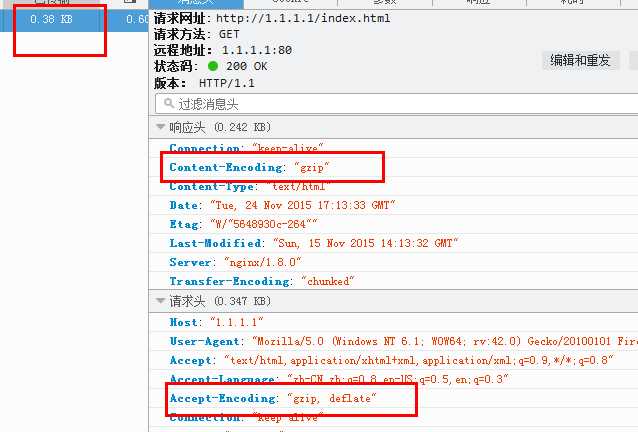Image resolution: width=638 pixels, height=432 pixels.
Task: Click the 编辑和重发 (Edit and Resend) button
Action: coord(581,61)
